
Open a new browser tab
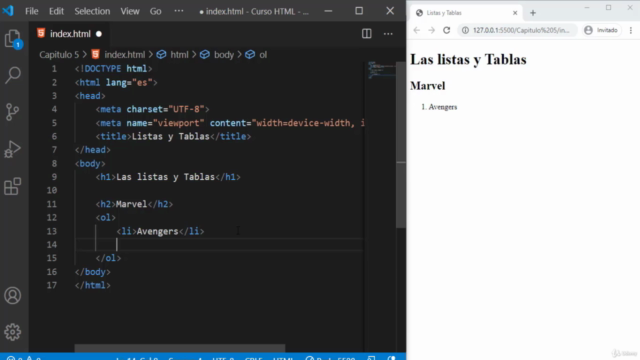point(533,13)
